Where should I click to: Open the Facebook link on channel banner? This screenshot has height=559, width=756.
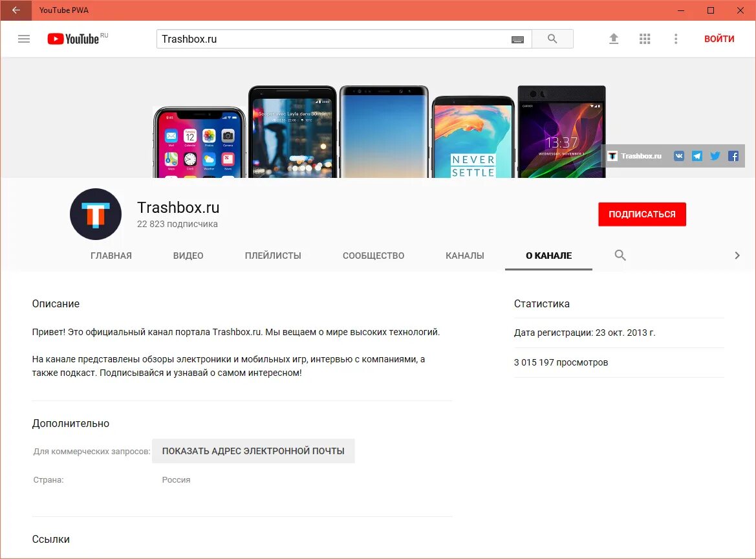click(x=733, y=155)
